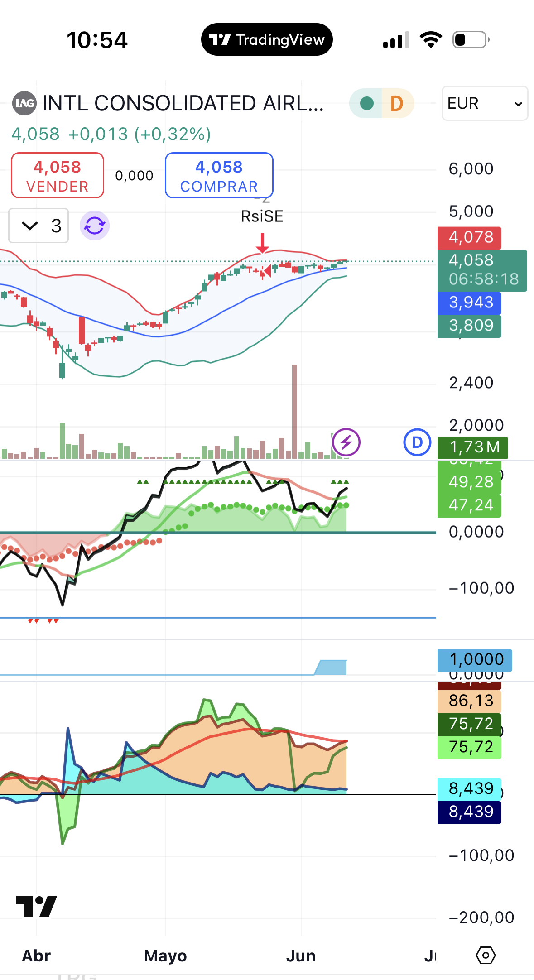Open the TradingView pill in the status bar
The image size is (534, 980).
coord(267,40)
